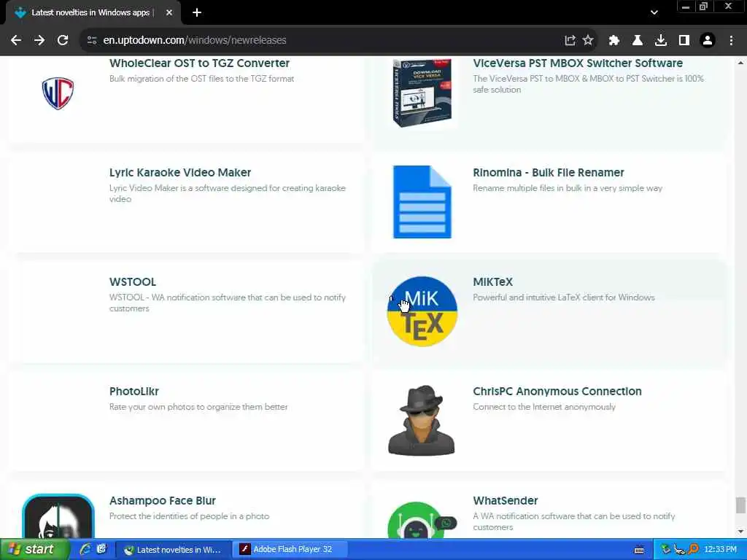
Task: Open Rinomina - Bulk File Renamer title
Action: click(x=549, y=172)
